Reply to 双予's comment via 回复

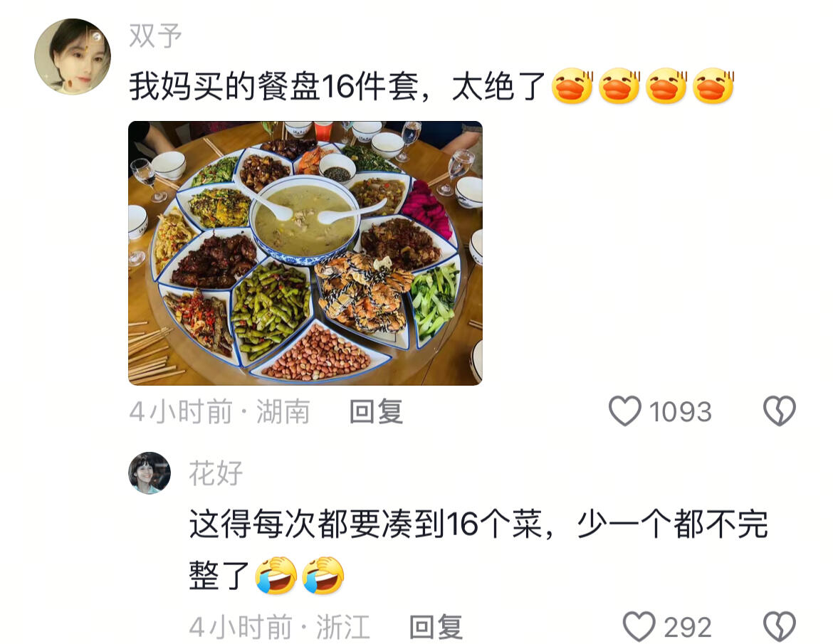pyautogui.click(x=376, y=412)
